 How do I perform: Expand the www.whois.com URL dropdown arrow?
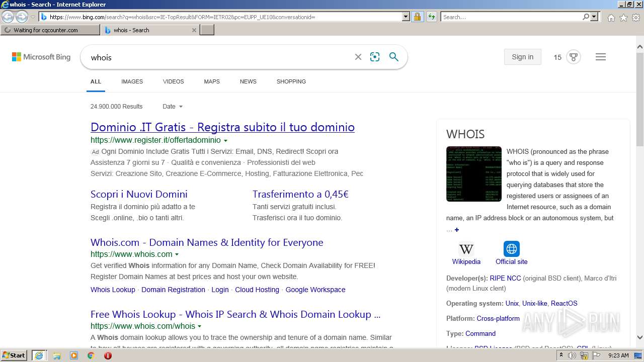pyautogui.click(x=177, y=255)
